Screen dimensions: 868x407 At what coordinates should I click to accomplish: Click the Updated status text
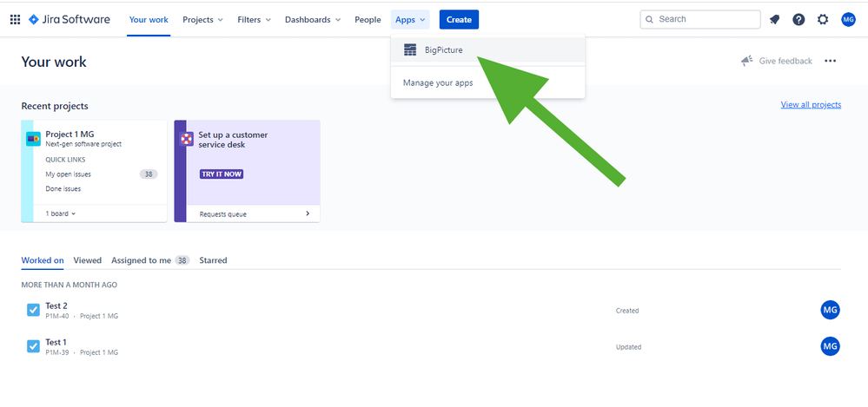[x=628, y=347]
